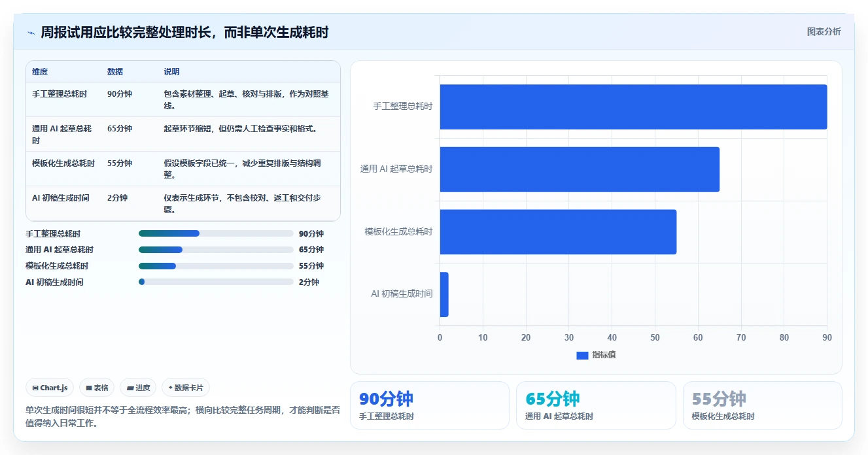The image size is (868, 455).
Task: Click the 55分钟 value beside progress bar
Action: tap(311, 266)
